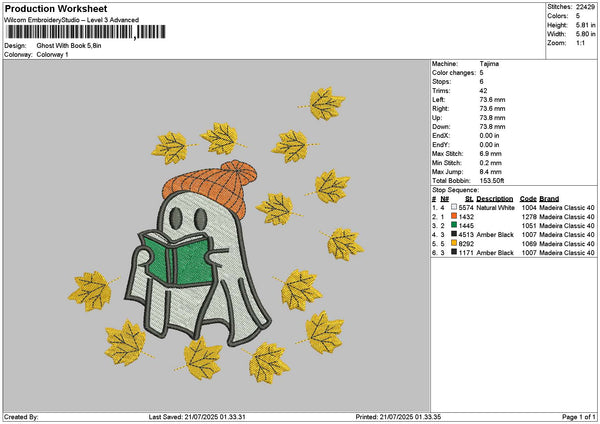Select the black swatch beside stitch count 1171

(x=454, y=252)
